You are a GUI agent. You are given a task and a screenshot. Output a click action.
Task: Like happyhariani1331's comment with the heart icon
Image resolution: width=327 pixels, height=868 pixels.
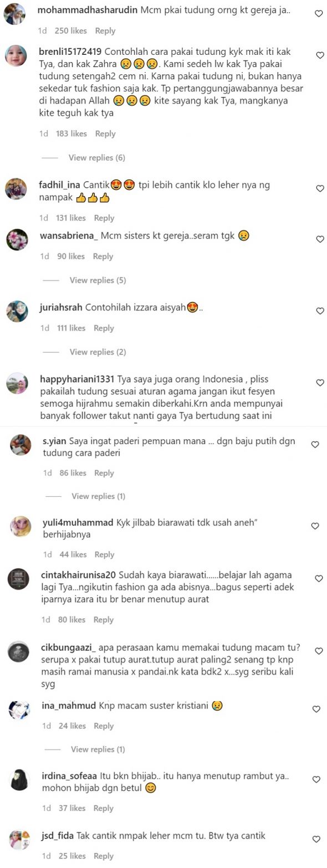point(320,383)
